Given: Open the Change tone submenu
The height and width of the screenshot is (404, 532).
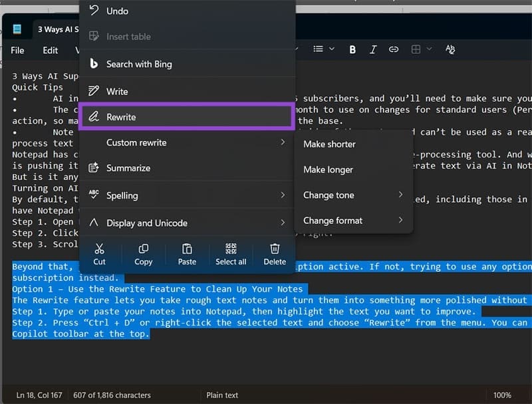Looking at the screenshot, I should tap(329, 195).
